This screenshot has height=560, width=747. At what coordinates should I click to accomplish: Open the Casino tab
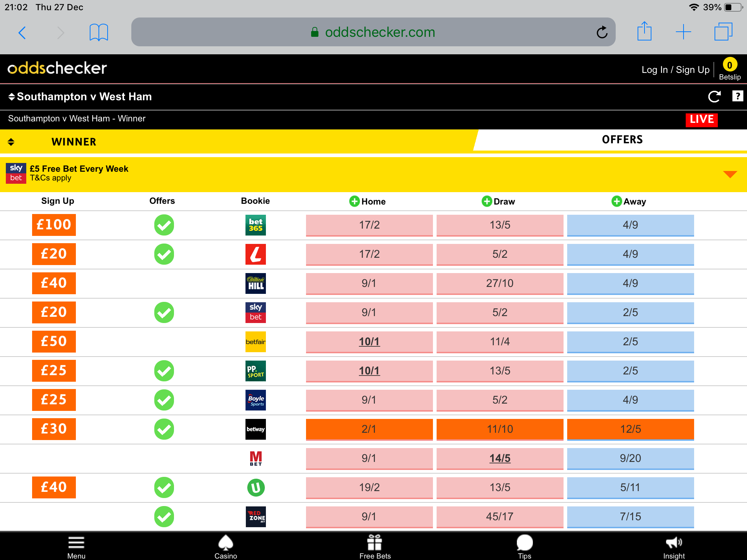click(x=226, y=547)
